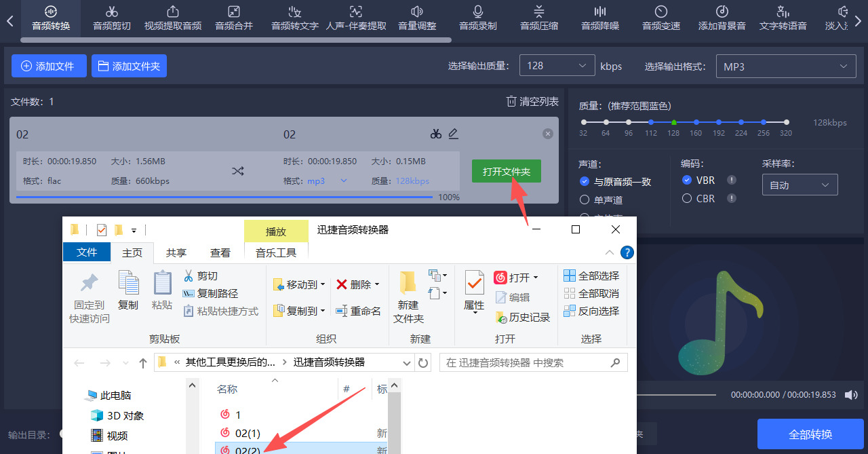Select the 与原音频一致 channel option
This screenshot has width=868, height=454.
coord(616,182)
